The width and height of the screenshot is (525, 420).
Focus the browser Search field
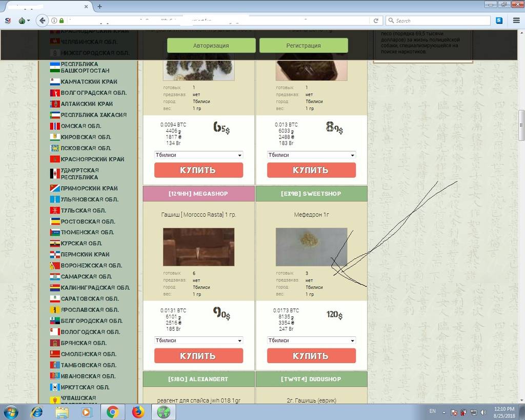coord(438,21)
